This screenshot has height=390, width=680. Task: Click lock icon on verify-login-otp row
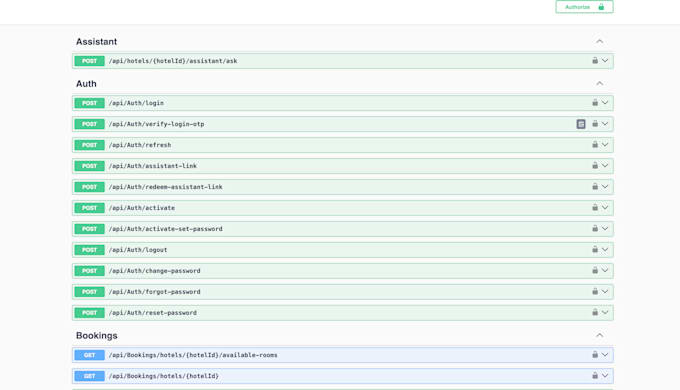pyautogui.click(x=595, y=124)
